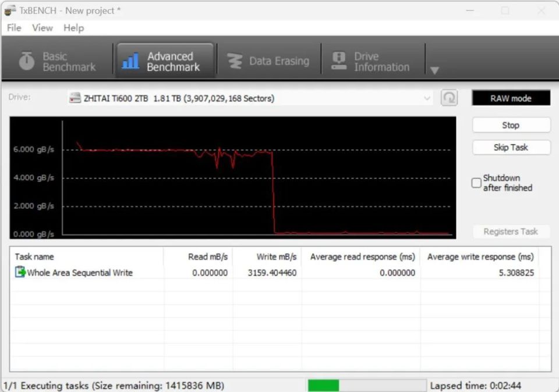This screenshot has width=559, height=392.
Task: Click the Task name column header
Action: (87, 256)
